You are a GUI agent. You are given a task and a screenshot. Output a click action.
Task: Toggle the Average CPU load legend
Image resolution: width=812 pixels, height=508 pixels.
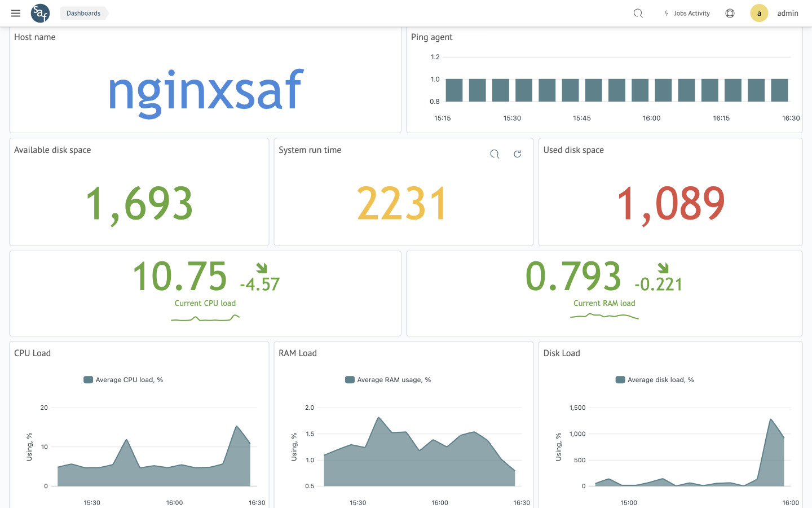[x=123, y=380]
